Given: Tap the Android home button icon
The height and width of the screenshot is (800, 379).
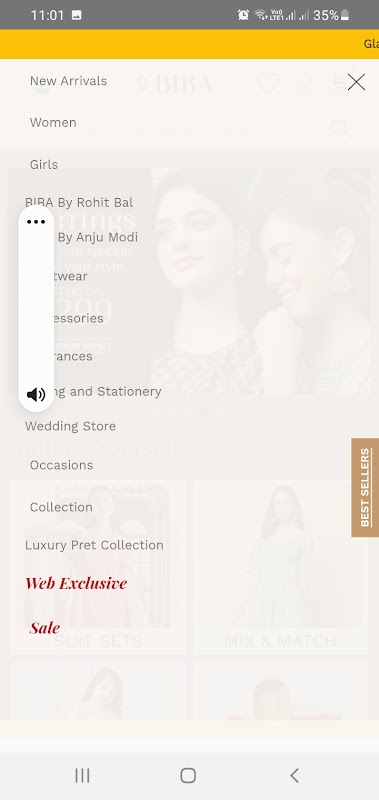Looking at the screenshot, I should click(x=188, y=776).
